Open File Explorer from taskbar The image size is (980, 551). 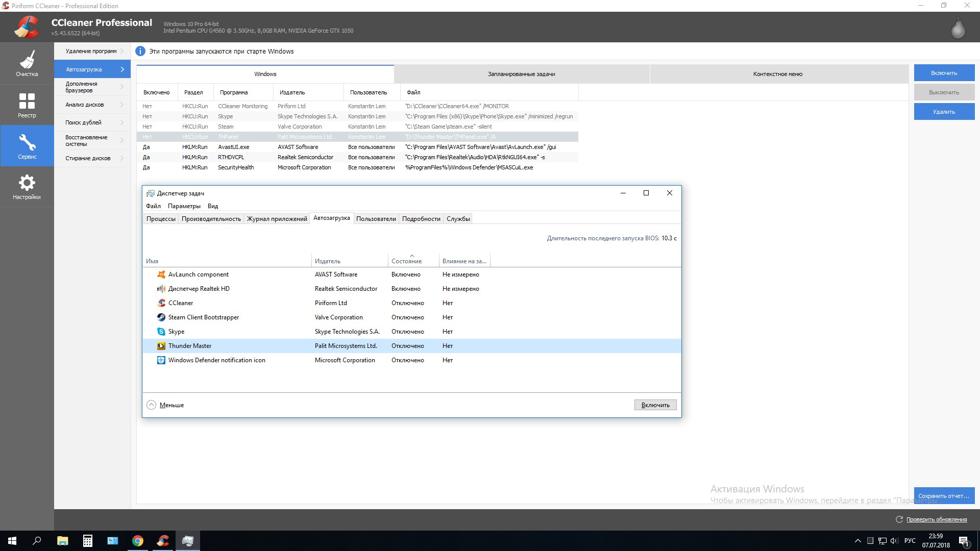click(62, 541)
